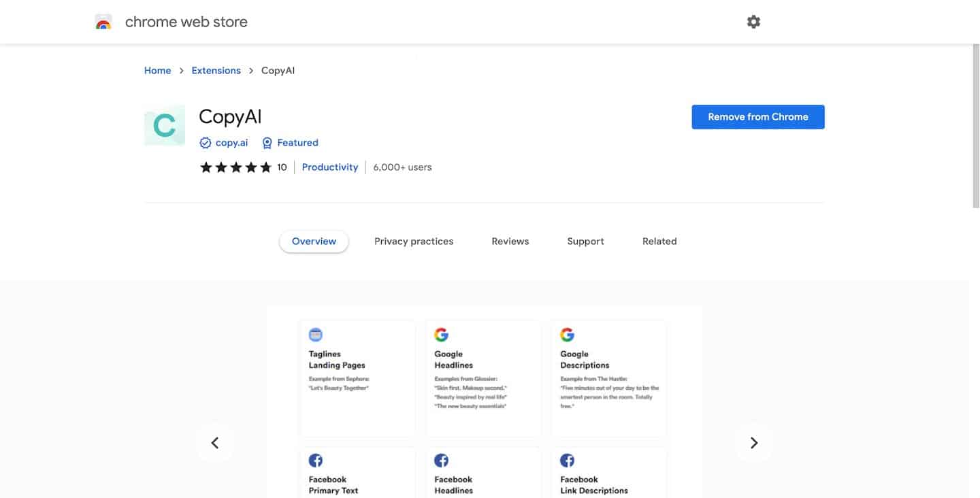Click the Featured award badge icon
The width and height of the screenshot is (980, 498).
(267, 143)
